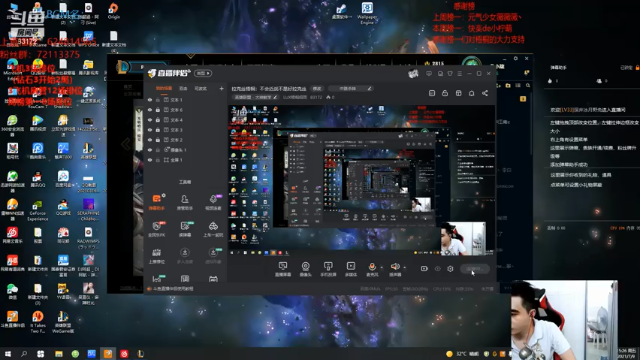Expand the speaker options arrow
The image size is (640, 360).
pos(404,267)
